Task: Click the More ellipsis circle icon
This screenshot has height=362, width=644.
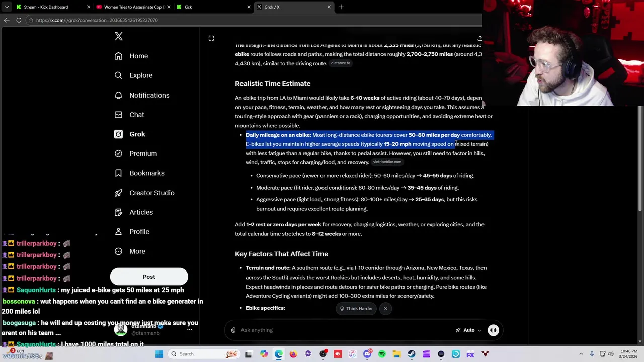Action: tap(118, 251)
